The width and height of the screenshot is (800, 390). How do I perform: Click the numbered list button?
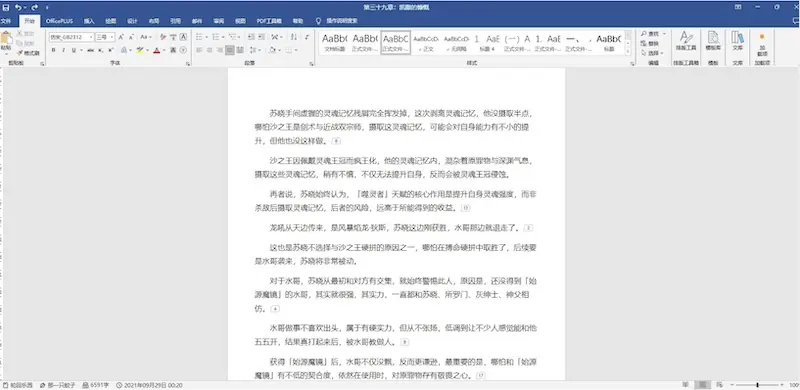click(x=216, y=37)
